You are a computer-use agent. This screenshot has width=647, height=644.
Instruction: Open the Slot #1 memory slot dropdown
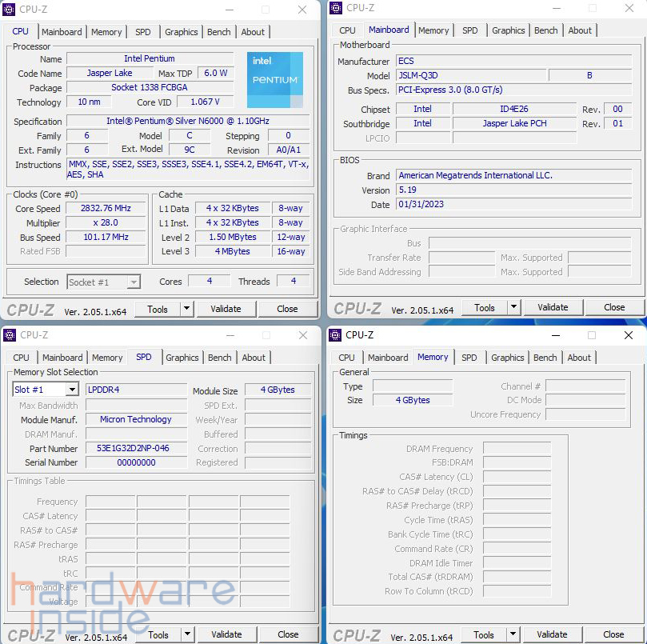(x=71, y=390)
